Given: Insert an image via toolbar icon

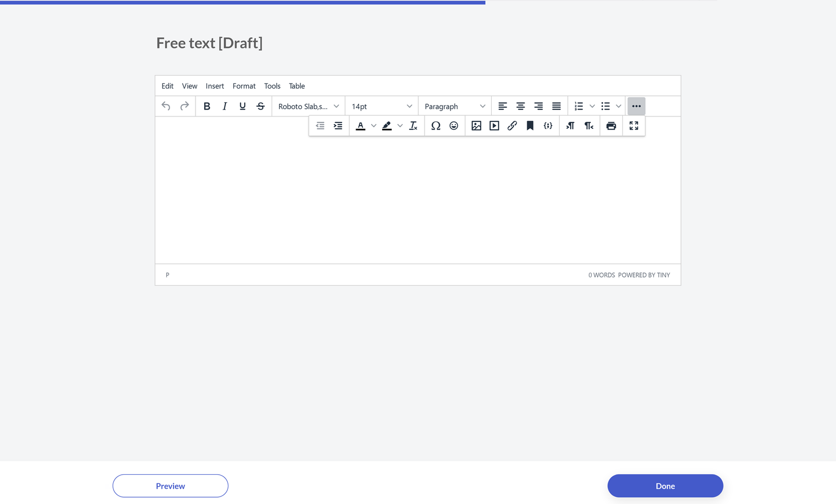Looking at the screenshot, I should pos(476,126).
